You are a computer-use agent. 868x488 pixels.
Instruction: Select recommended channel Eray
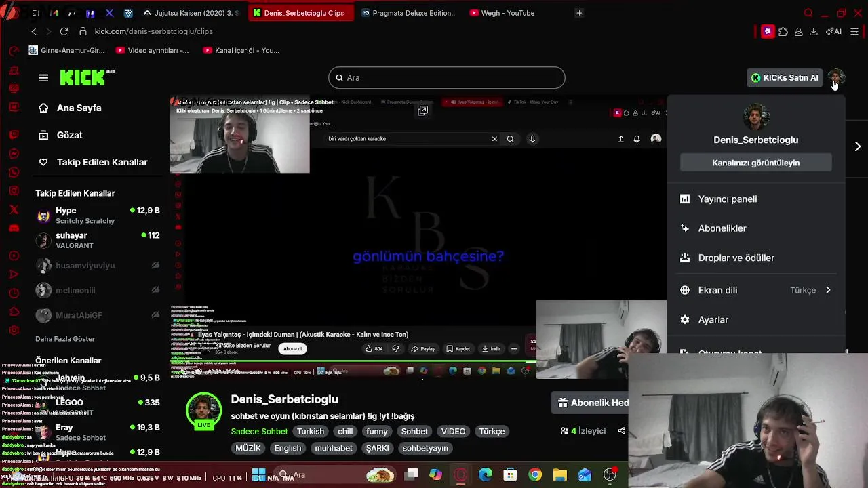coord(98,432)
